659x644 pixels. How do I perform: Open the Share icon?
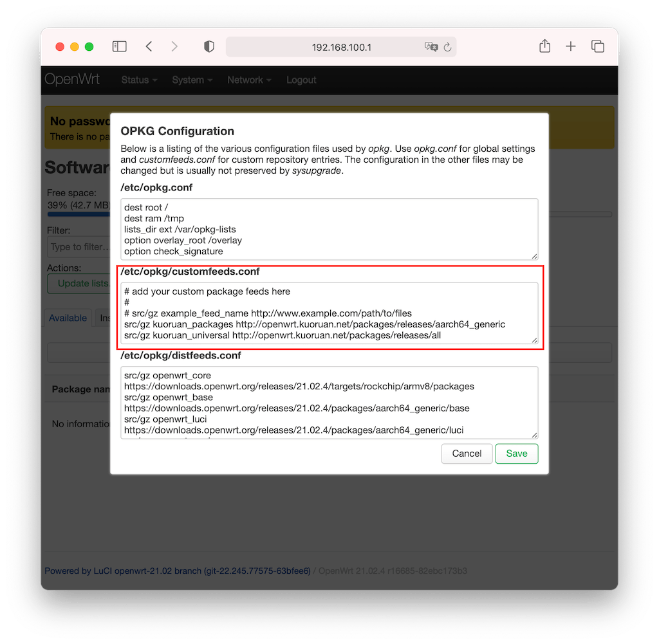click(x=544, y=46)
